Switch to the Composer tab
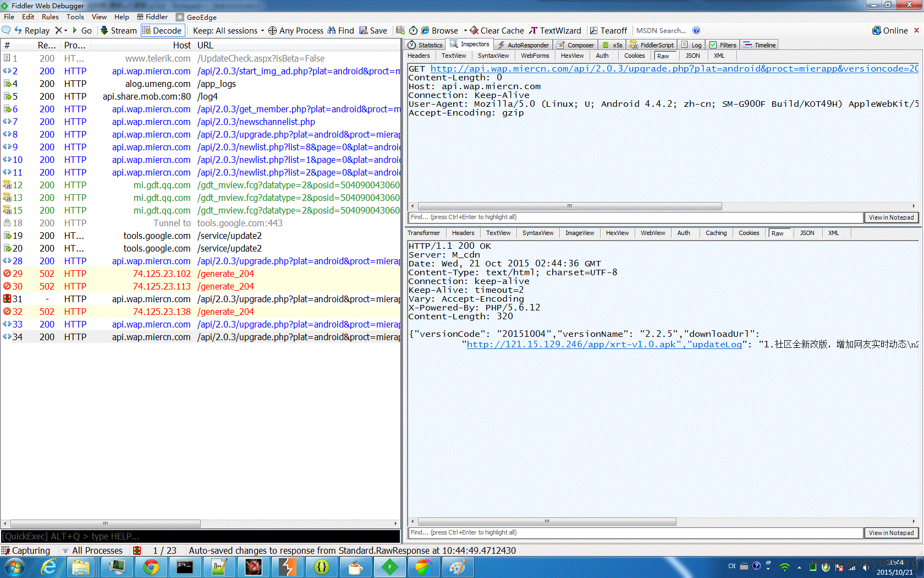924x578 pixels. [x=575, y=45]
